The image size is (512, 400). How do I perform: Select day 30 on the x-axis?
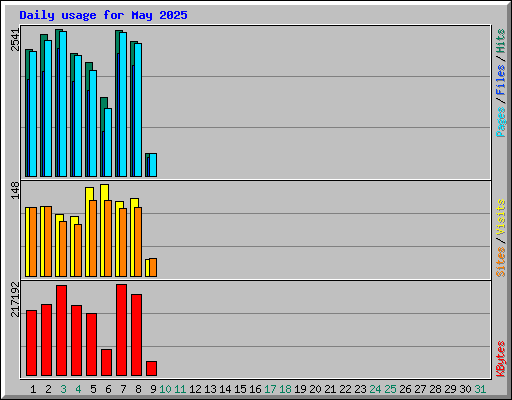click(x=465, y=389)
